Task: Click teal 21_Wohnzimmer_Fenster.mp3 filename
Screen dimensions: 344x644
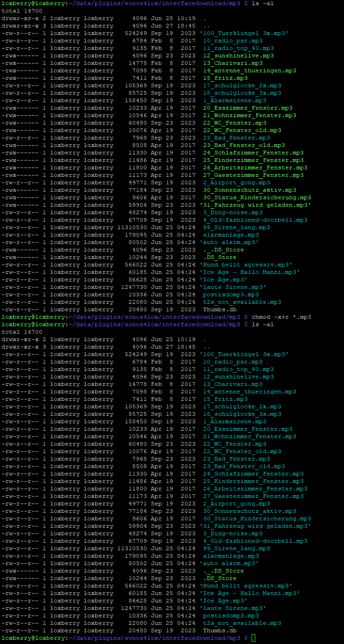Action: (250, 436)
